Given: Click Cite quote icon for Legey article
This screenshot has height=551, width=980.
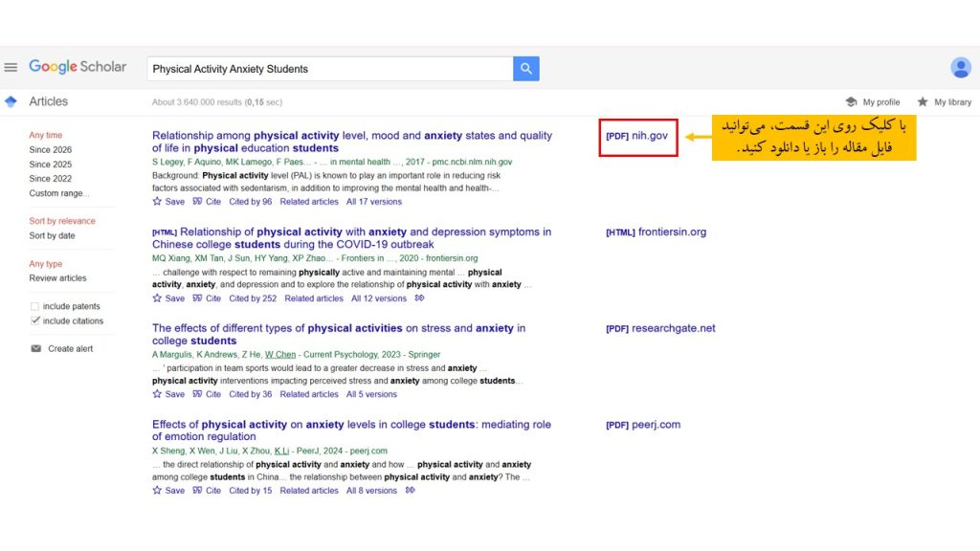Looking at the screenshot, I should click(x=197, y=201).
